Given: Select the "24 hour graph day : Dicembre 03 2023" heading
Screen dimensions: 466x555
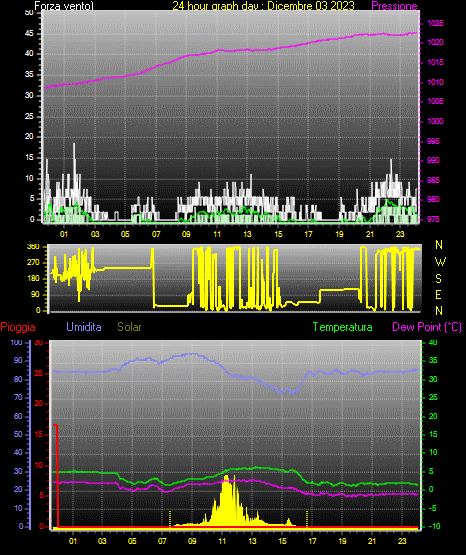Looking at the screenshot, I should (264, 6).
